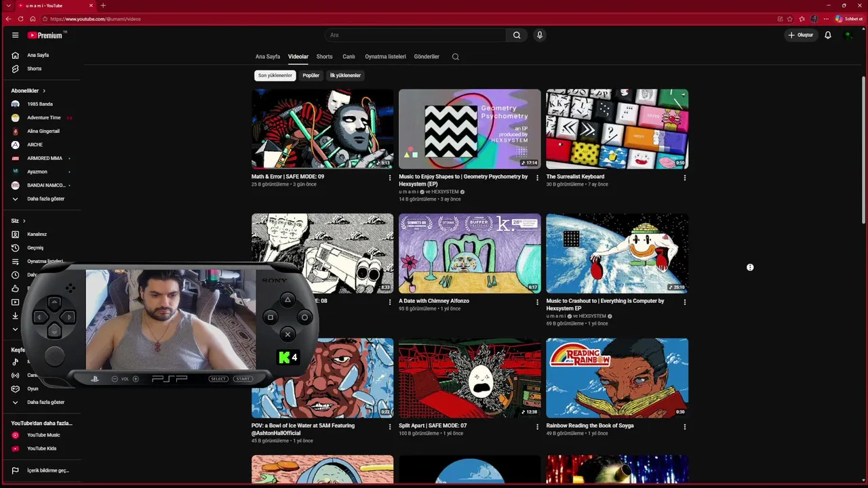The image size is (868, 488).
Task: Open the browser favorites list icon
Action: coord(802,19)
